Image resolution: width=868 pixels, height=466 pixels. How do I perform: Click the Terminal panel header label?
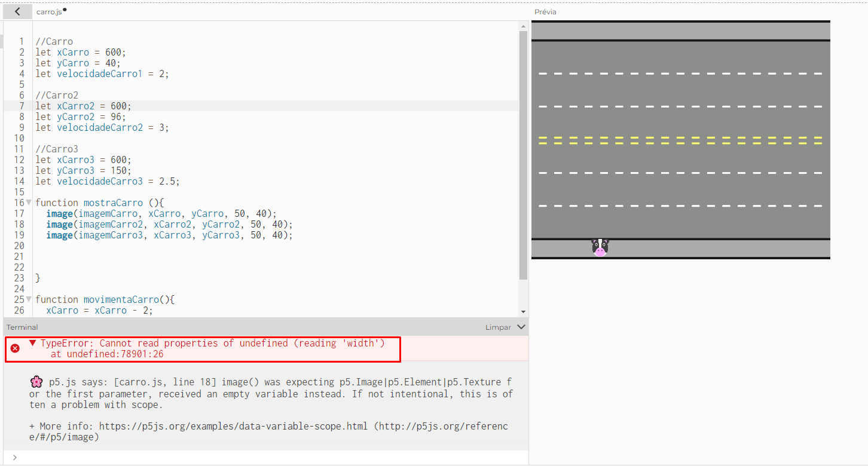(x=22, y=327)
